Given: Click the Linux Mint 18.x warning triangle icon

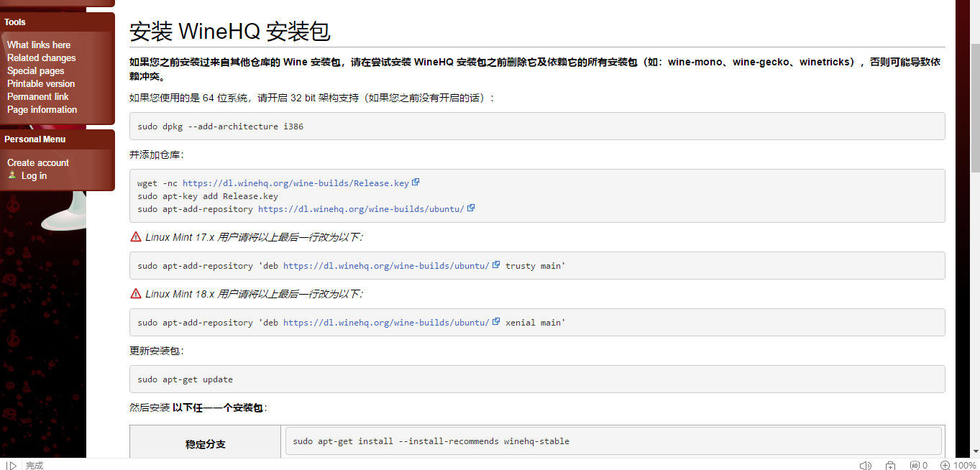Looking at the screenshot, I should (136, 293).
